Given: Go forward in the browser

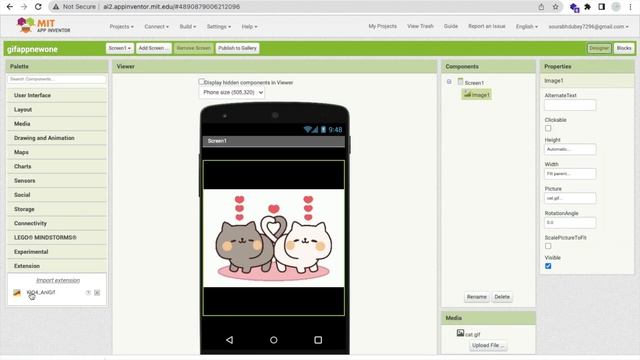Looking at the screenshot, I should [x=24, y=7].
